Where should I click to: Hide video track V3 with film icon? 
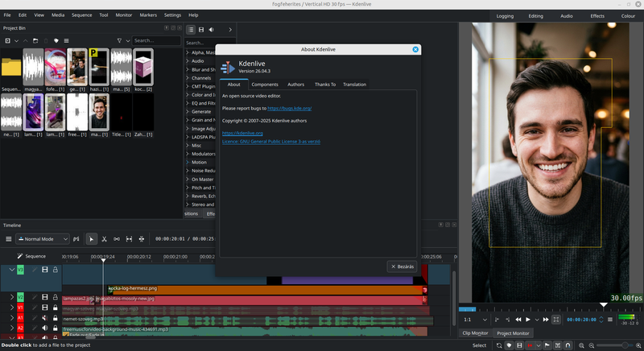[45, 270]
